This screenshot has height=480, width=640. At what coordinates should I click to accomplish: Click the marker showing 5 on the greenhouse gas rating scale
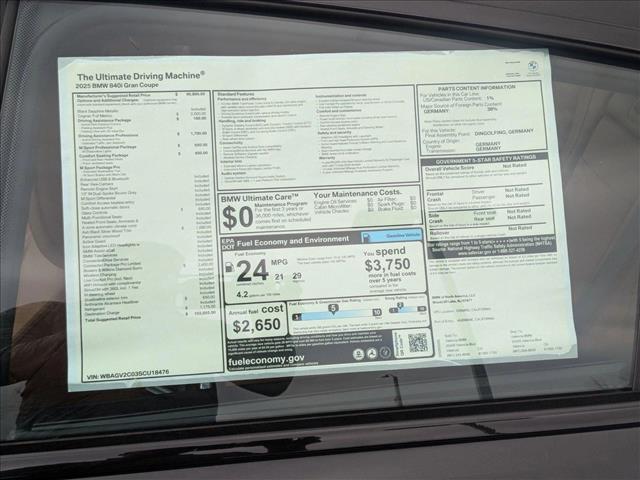point(333,309)
